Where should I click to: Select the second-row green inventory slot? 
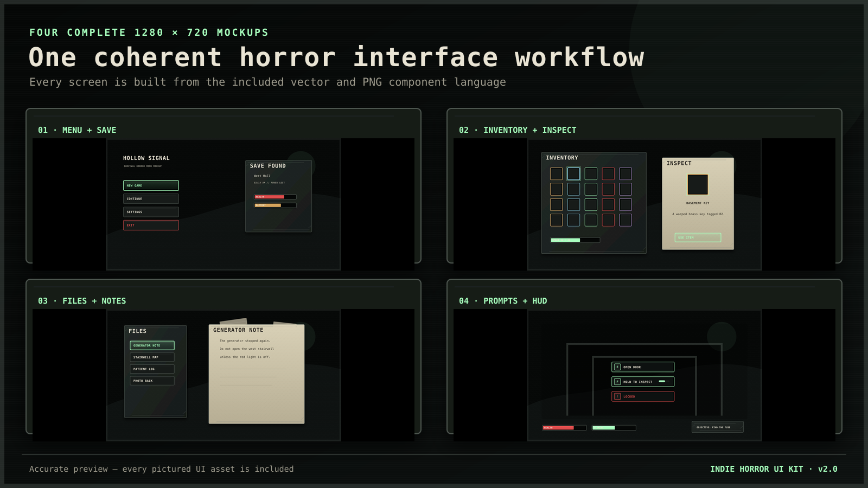pos(591,189)
